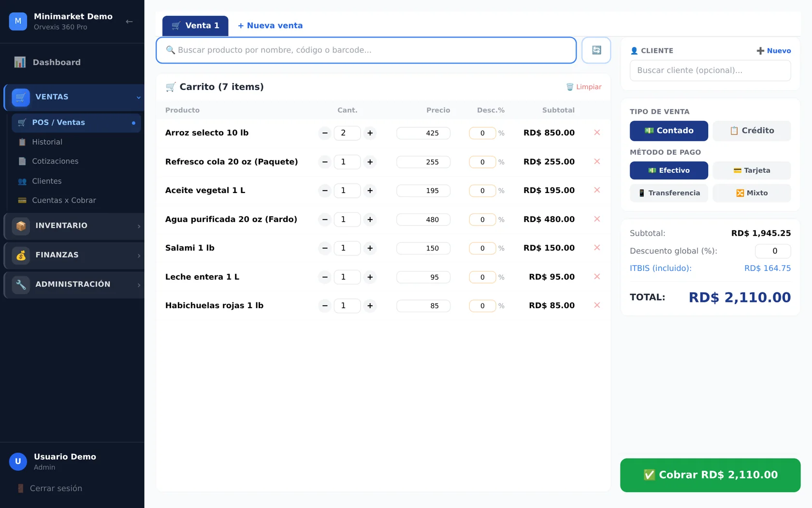Image resolution: width=812 pixels, height=508 pixels.
Task: Choose Mixto payment method
Action: [x=752, y=193]
